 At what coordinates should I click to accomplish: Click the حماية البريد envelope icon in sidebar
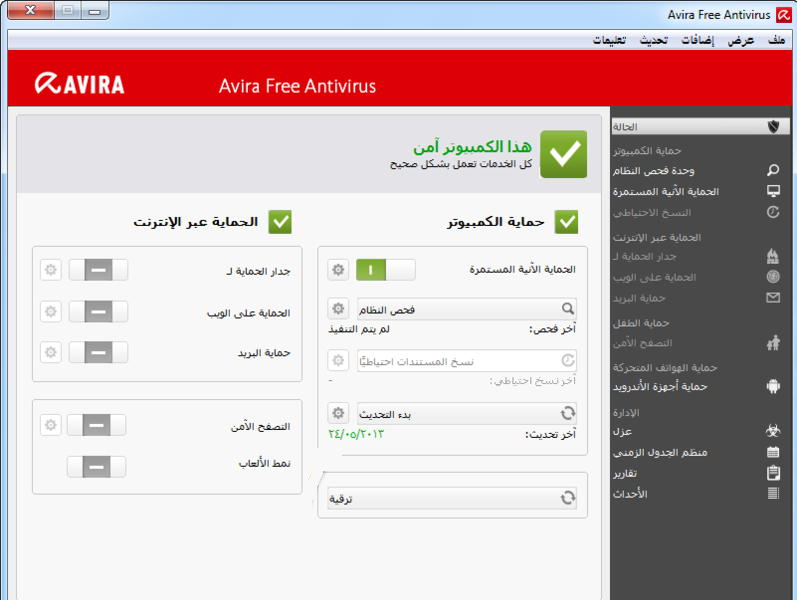click(x=773, y=297)
